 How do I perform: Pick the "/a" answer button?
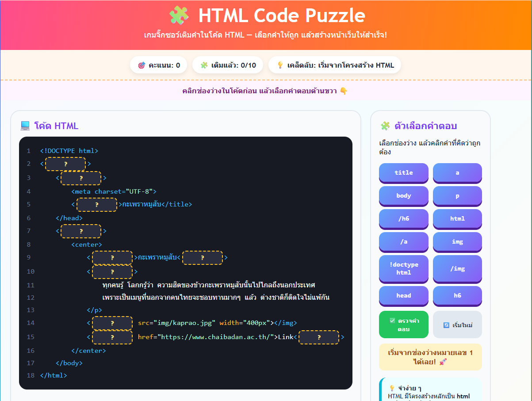click(x=404, y=242)
